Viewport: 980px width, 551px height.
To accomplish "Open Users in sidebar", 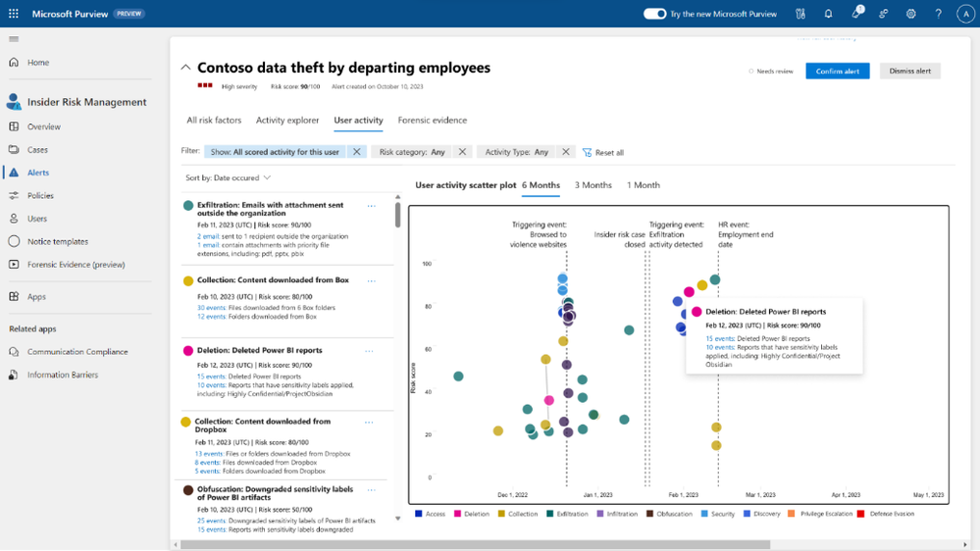I will click(37, 219).
